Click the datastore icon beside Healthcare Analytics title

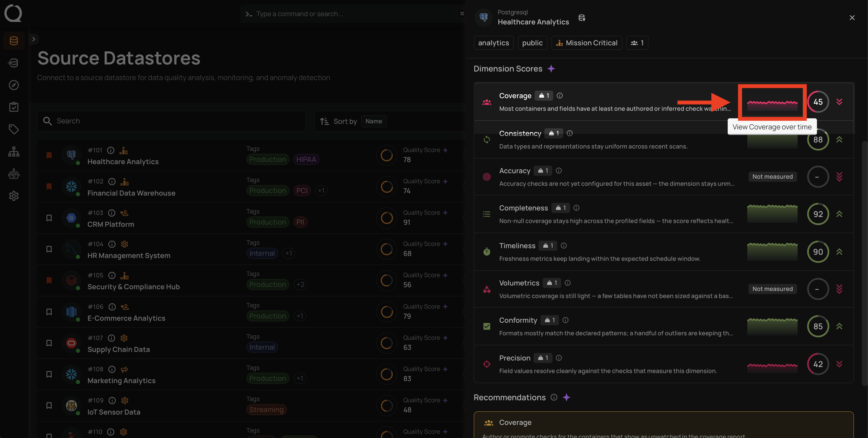pyautogui.click(x=582, y=18)
